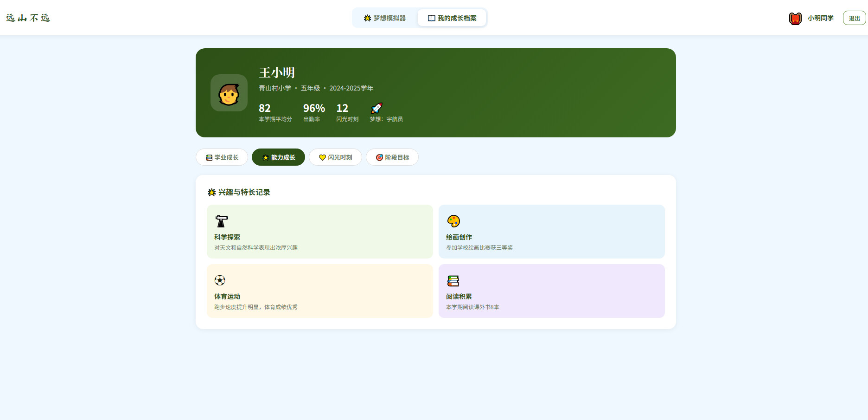Click the soccer ball icon in 体育运动 card
This screenshot has height=420, width=868.
[220, 280]
